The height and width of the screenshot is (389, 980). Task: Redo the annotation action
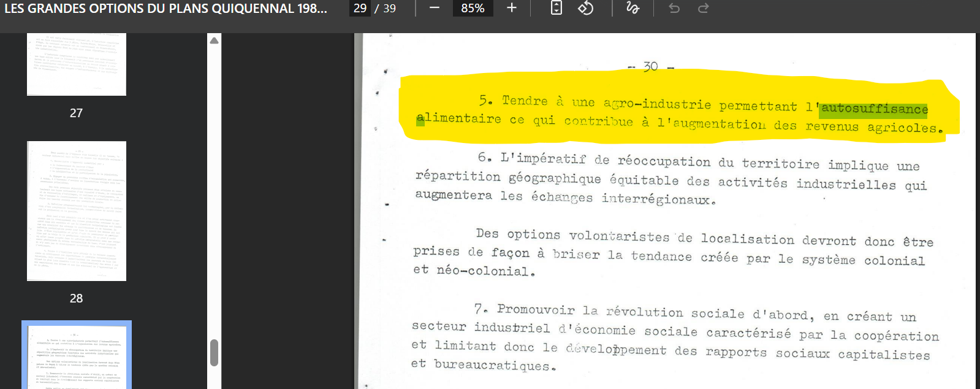[704, 8]
